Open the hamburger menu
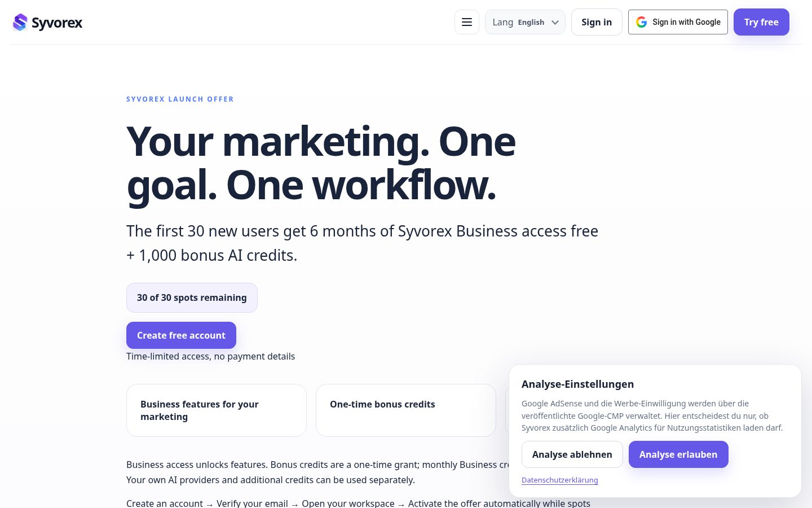This screenshot has width=812, height=508. click(x=467, y=22)
